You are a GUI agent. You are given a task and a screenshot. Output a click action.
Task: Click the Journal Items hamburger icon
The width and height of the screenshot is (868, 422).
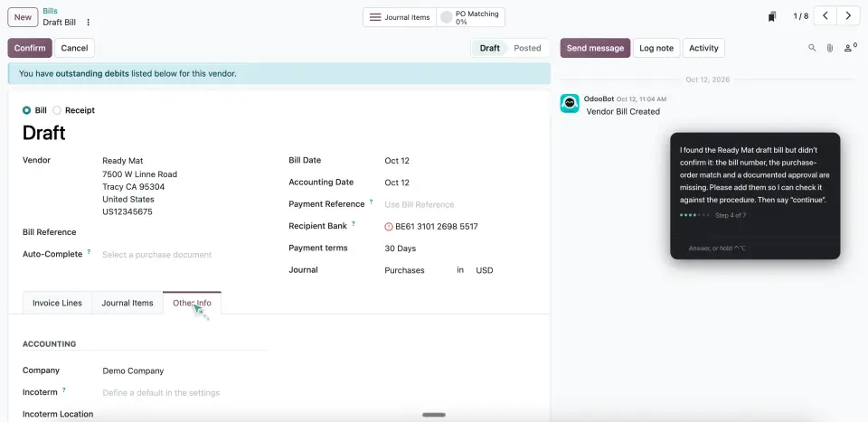pos(374,17)
